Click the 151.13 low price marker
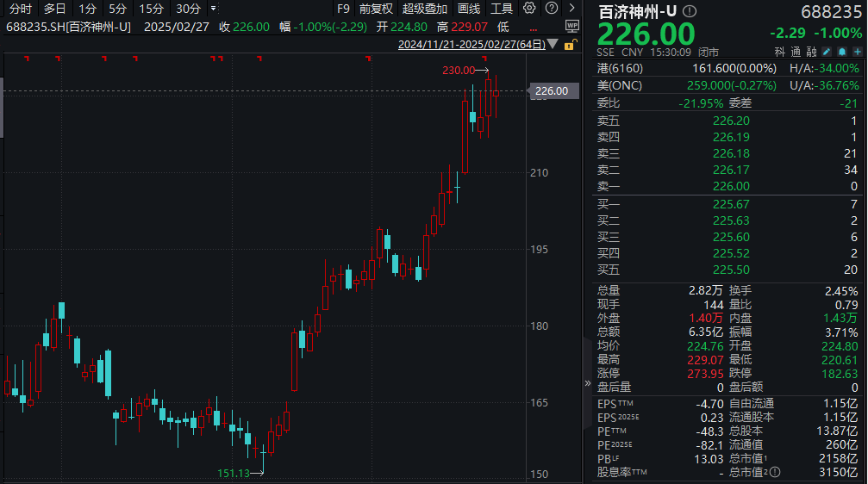Viewport: 868px width, 484px height. [x=234, y=473]
